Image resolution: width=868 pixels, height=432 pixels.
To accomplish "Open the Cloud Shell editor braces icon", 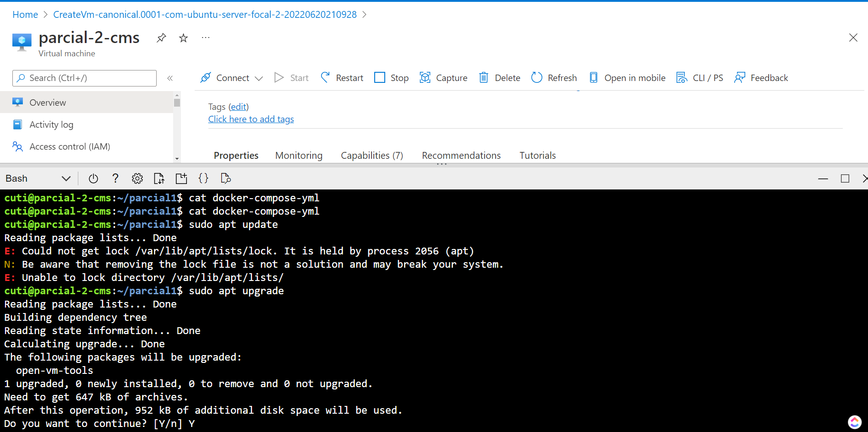I will (x=203, y=178).
